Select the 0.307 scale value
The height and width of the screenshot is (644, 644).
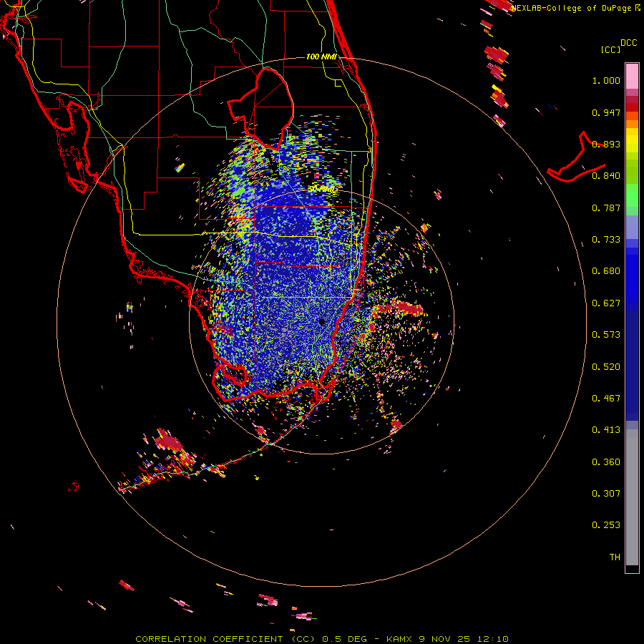click(606, 494)
